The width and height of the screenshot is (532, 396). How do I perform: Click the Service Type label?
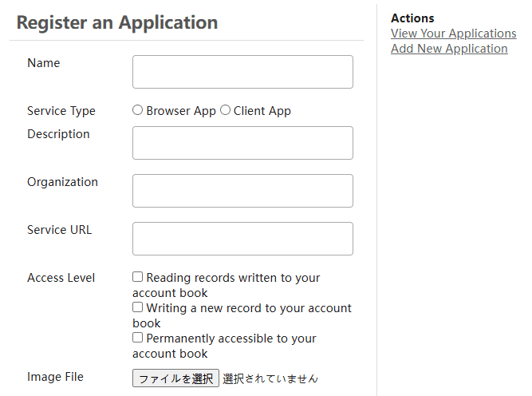(x=61, y=111)
